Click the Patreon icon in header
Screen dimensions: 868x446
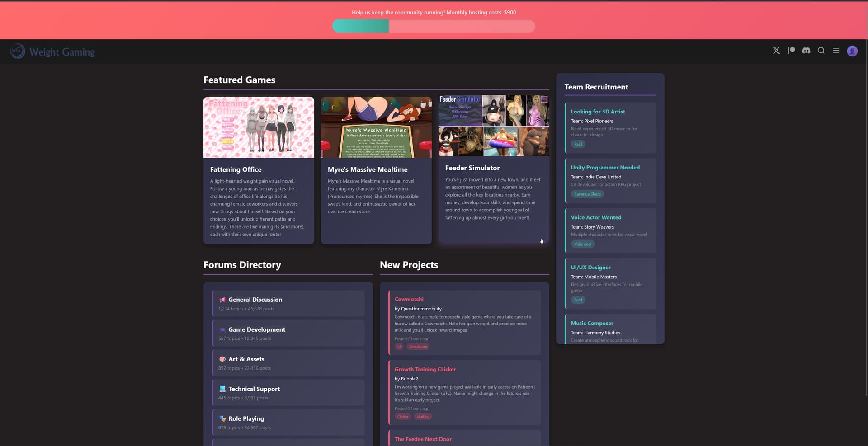click(791, 51)
